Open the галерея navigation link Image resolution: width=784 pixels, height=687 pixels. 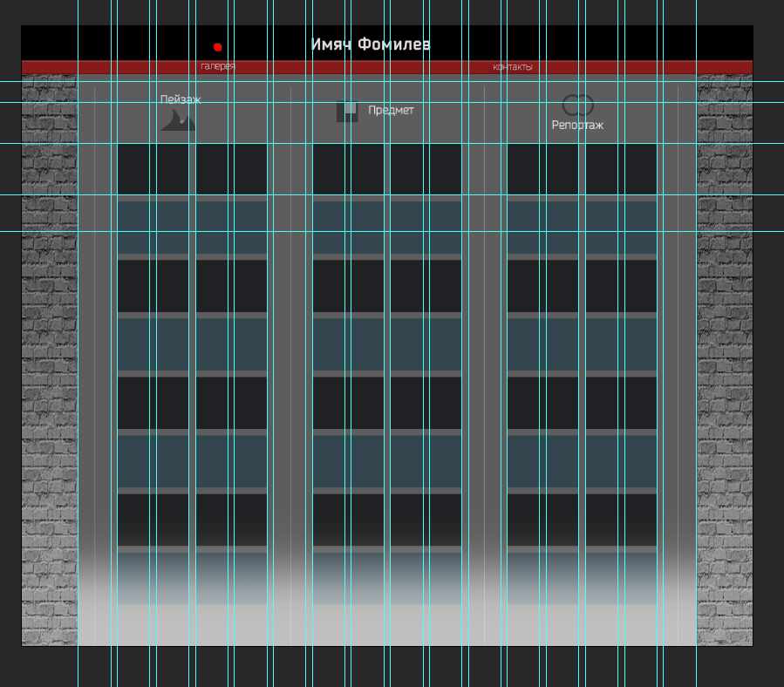click(x=217, y=66)
